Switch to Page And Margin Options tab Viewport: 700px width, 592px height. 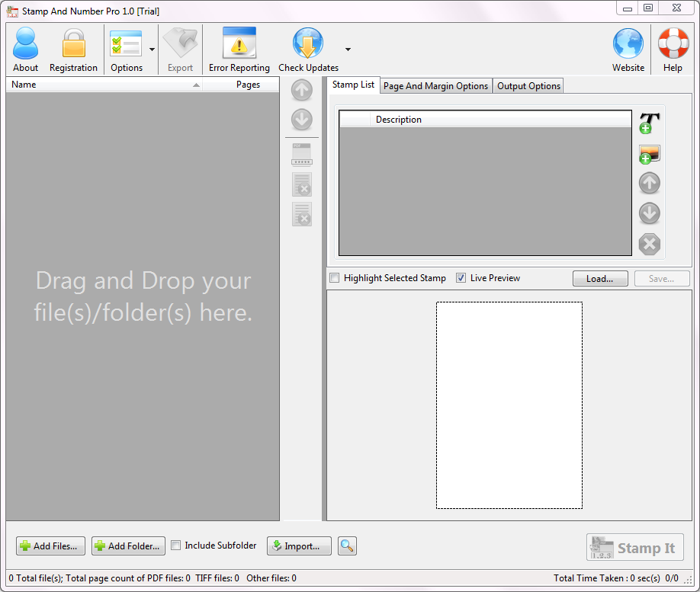(435, 86)
